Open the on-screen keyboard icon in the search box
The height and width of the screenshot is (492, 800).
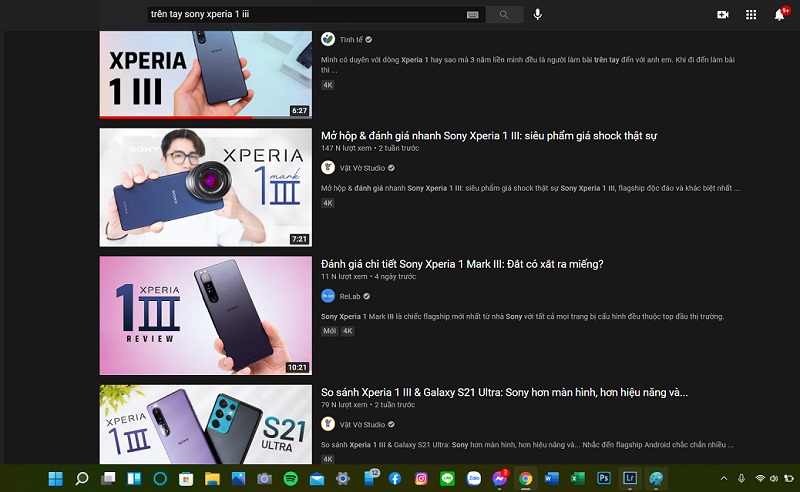click(472, 15)
